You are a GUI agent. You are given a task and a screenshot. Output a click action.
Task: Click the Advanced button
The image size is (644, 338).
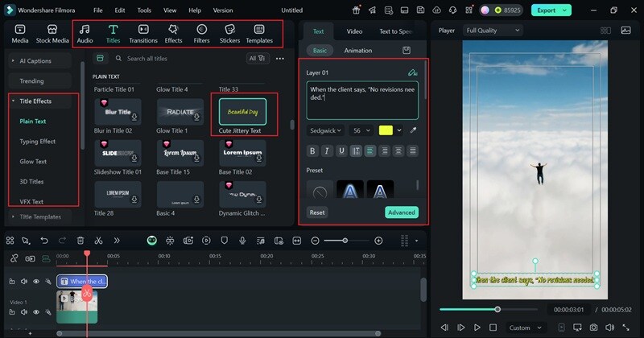coord(401,212)
